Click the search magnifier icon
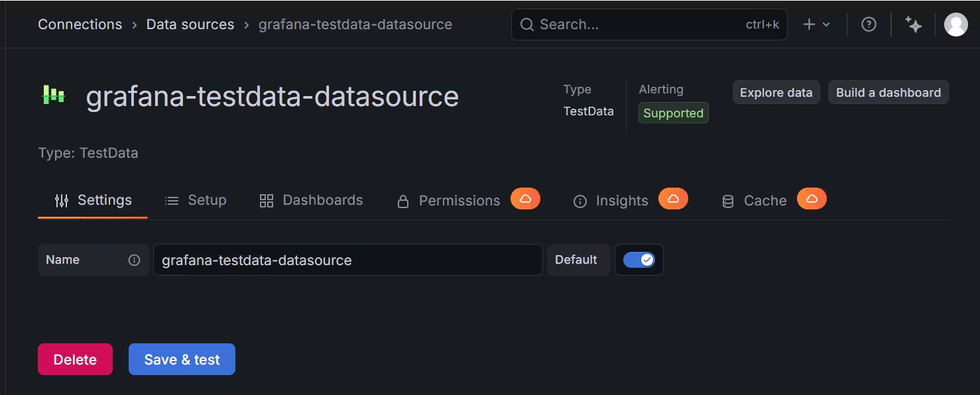This screenshot has height=395, width=980. tap(527, 25)
